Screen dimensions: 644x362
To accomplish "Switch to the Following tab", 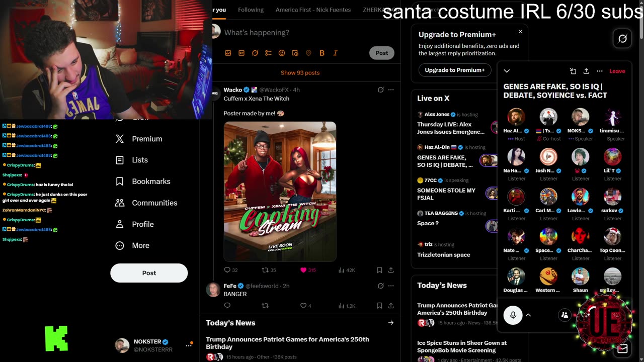I will pyautogui.click(x=251, y=10).
